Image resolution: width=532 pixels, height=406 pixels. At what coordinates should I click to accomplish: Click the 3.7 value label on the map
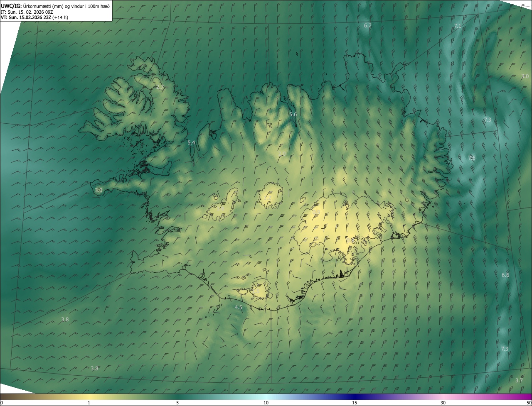pos(519,380)
